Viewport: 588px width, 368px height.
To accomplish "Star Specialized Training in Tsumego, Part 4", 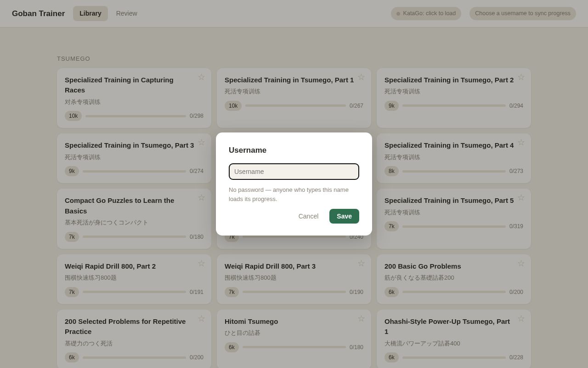I will pos(521,143).
